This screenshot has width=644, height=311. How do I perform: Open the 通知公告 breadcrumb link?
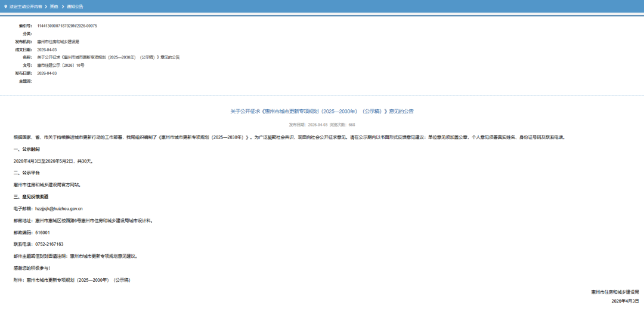click(x=75, y=7)
